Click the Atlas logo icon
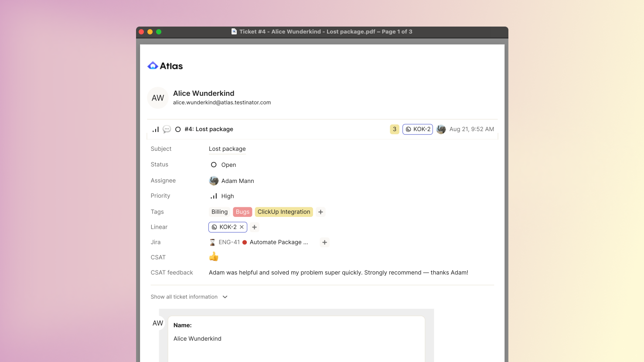This screenshot has width=644, height=362. click(153, 66)
